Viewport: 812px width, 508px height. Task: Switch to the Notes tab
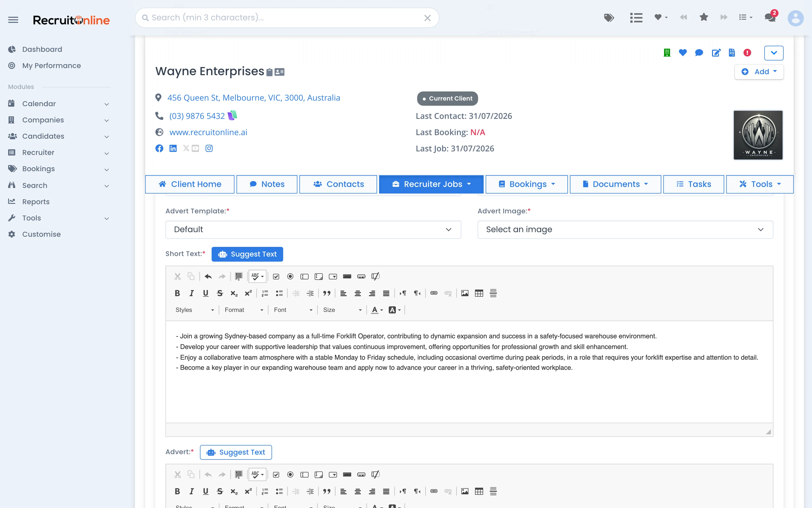(x=267, y=184)
